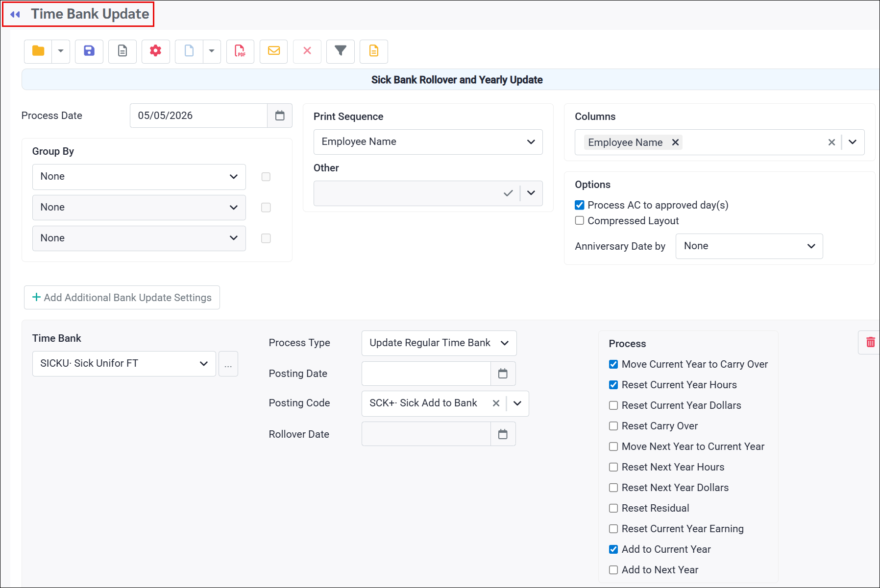Image resolution: width=880 pixels, height=588 pixels.
Task: Toggle Add to Current Year checkbox
Action: pyautogui.click(x=613, y=549)
